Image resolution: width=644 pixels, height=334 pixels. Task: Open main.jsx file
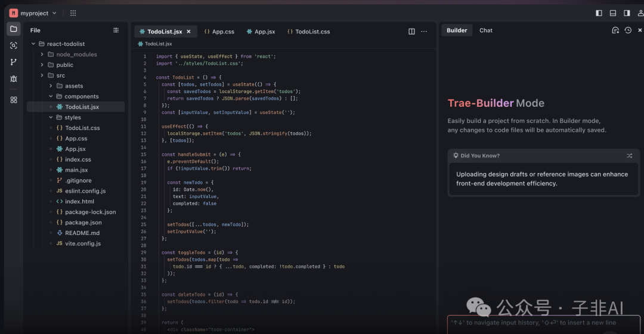tap(76, 169)
